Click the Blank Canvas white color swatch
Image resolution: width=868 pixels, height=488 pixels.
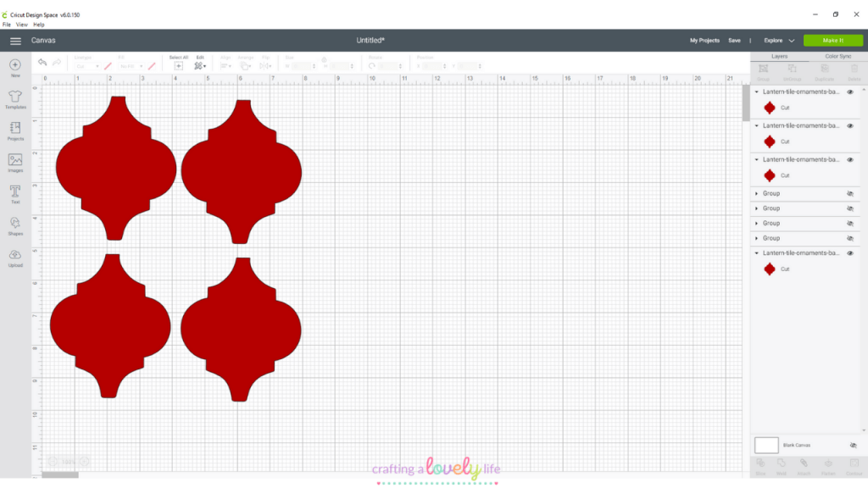point(766,445)
